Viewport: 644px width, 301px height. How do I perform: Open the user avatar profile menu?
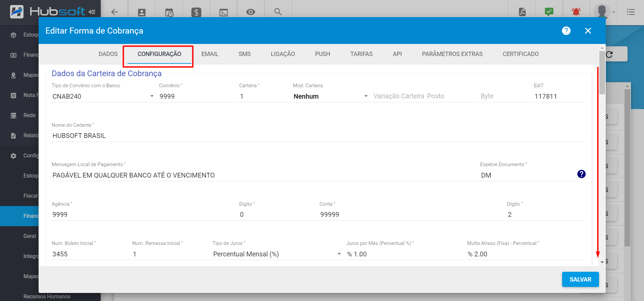point(605,12)
